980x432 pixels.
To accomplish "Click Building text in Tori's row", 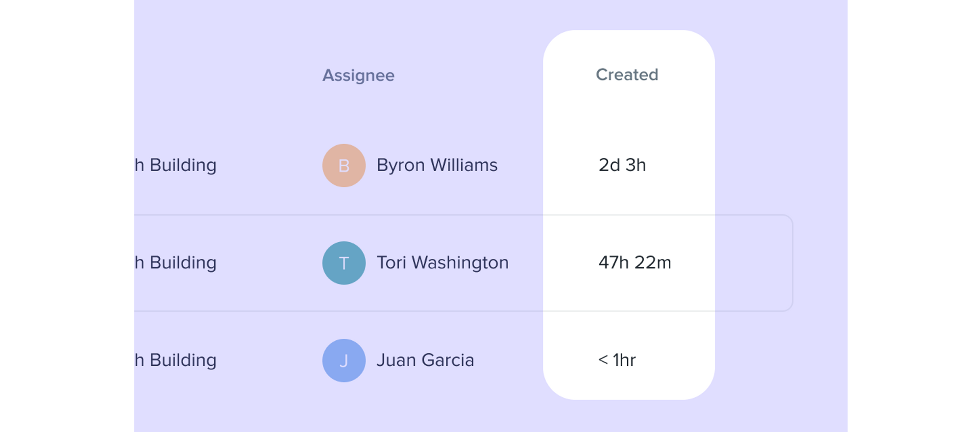I will 183,263.
